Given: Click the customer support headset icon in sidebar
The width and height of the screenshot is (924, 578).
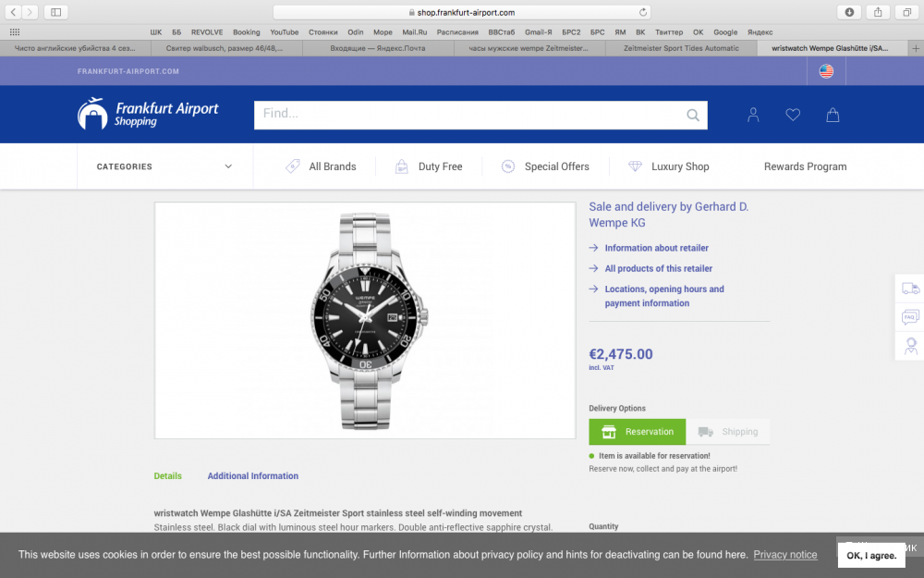Looking at the screenshot, I should click(x=911, y=346).
